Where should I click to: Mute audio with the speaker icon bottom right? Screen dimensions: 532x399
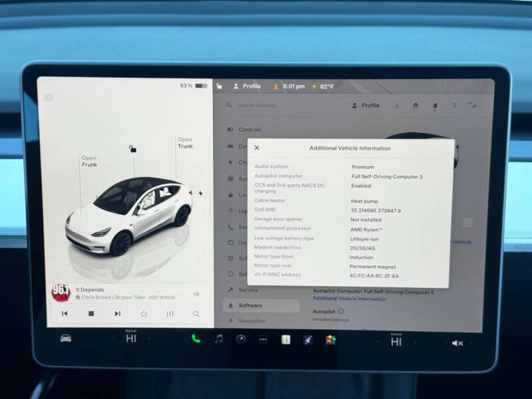click(456, 342)
